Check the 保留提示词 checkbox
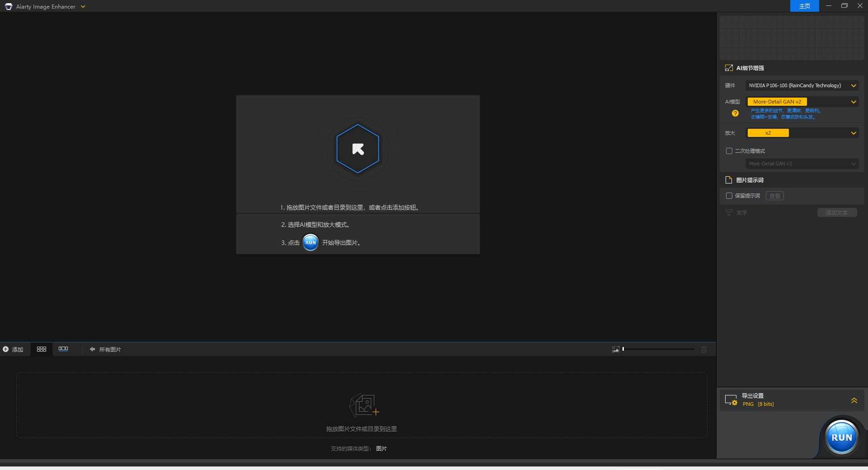 pyautogui.click(x=729, y=196)
